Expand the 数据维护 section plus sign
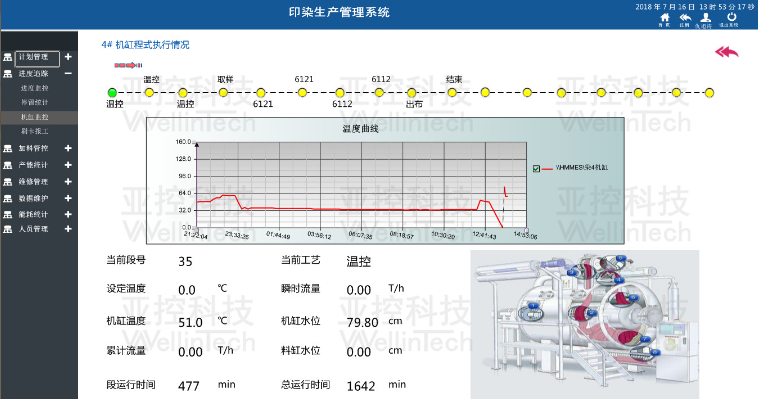This screenshot has width=758, height=399. tap(68, 198)
